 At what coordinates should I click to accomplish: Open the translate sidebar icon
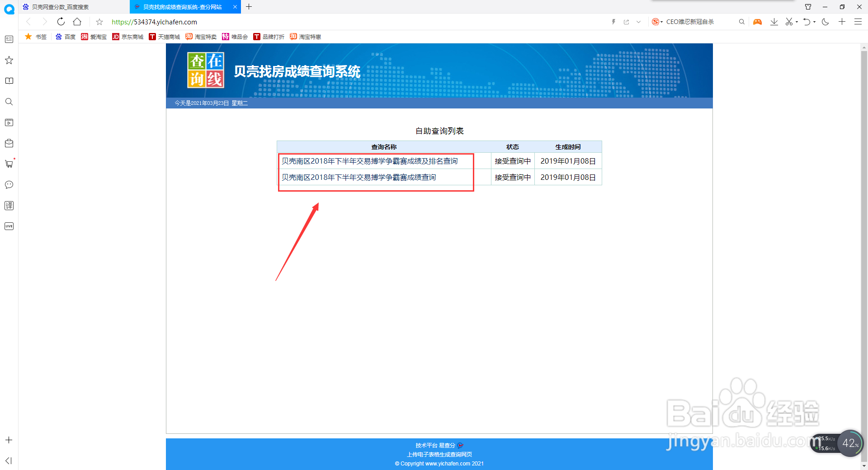[x=9, y=206]
